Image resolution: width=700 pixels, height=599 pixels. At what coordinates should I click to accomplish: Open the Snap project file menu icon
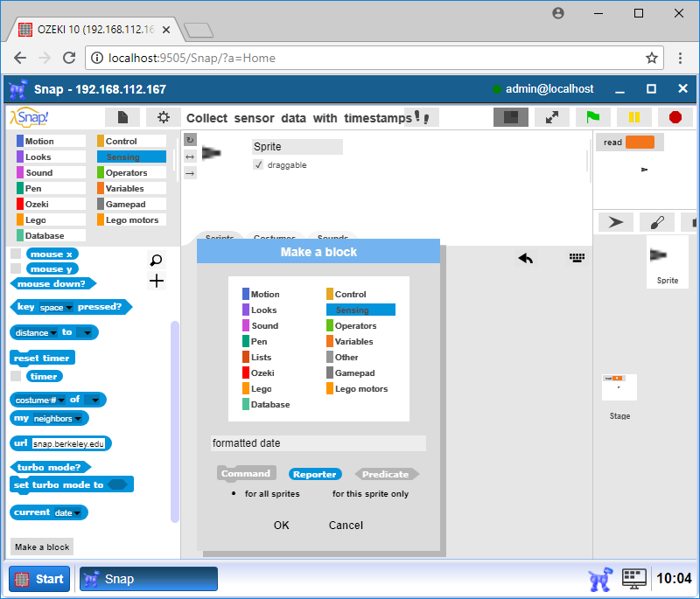[122, 117]
